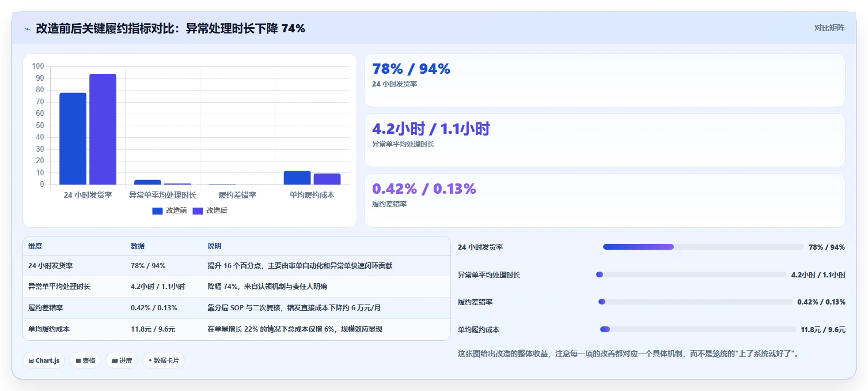Click the 降幅 74% description cell
868x391 pixels.
tap(326, 287)
